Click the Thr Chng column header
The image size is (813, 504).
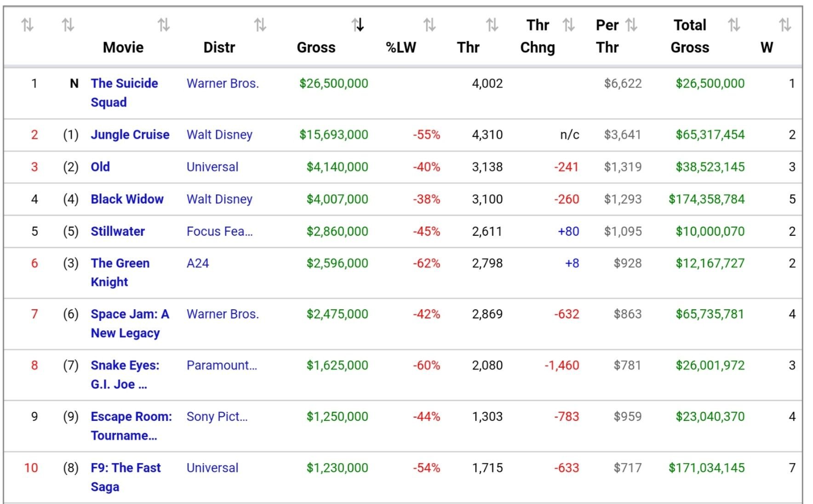coord(538,36)
